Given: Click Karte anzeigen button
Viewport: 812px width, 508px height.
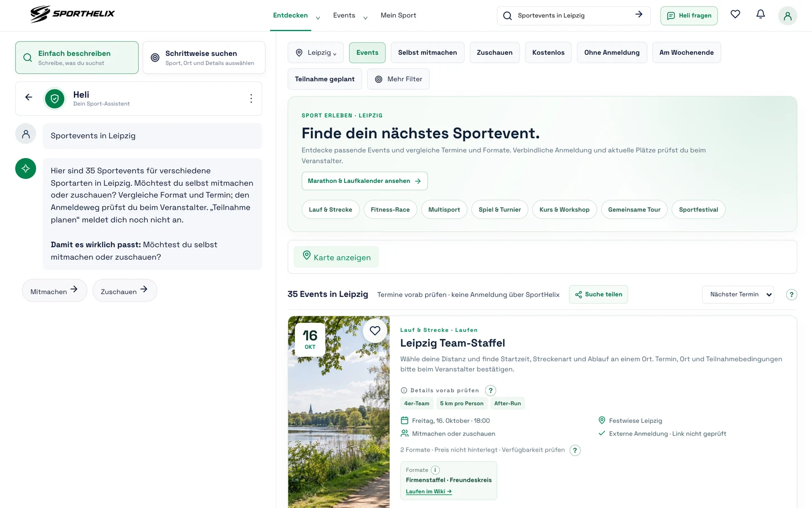Looking at the screenshot, I should point(336,257).
